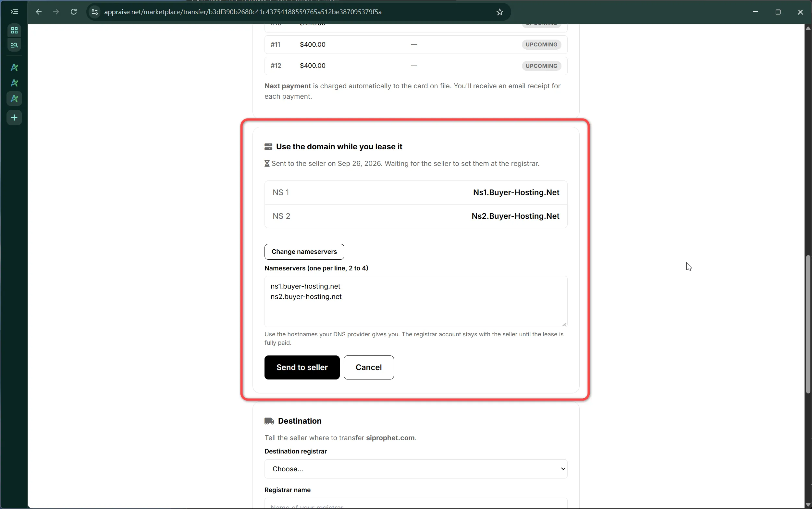Click the NS 1 value Ns1.Buyer-Hosting.Net

coord(516,192)
